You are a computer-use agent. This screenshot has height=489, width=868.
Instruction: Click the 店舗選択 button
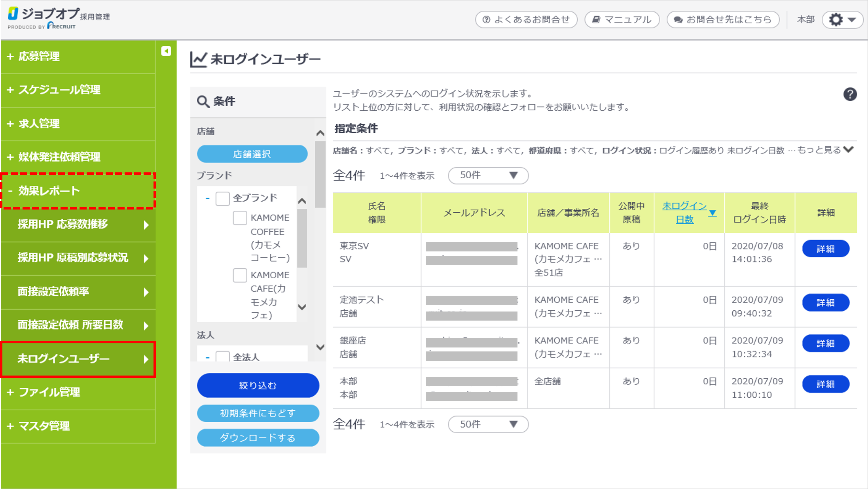pos(252,154)
